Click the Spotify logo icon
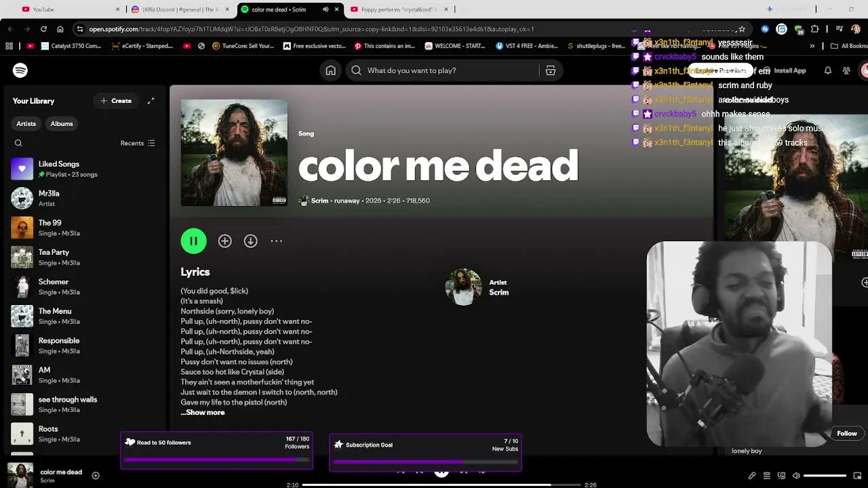 (x=20, y=70)
